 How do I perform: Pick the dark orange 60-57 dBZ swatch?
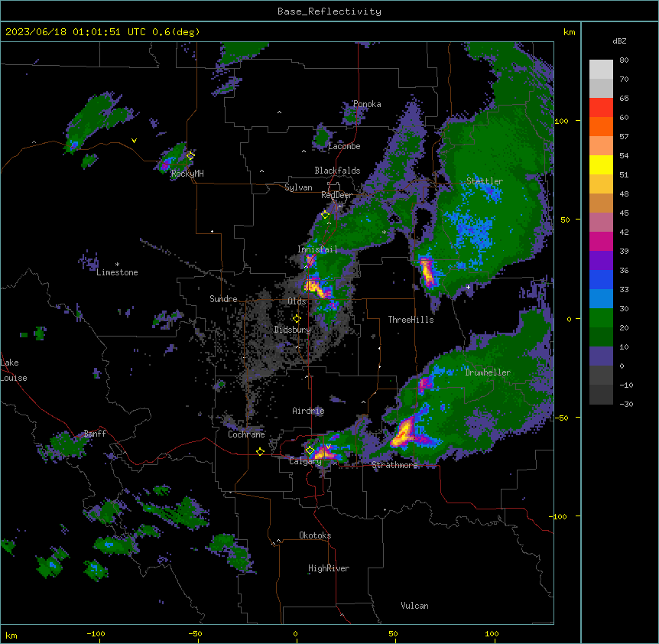[x=601, y=126]
